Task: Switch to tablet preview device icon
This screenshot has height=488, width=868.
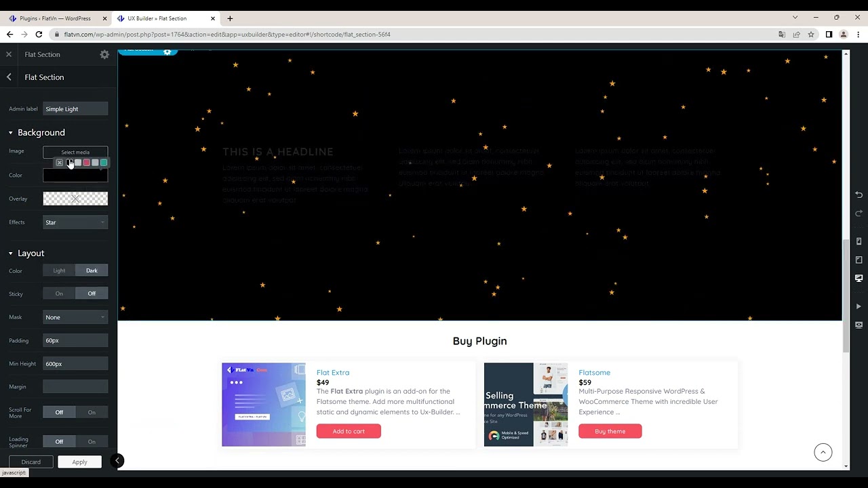Action: (x=859, y=260)
